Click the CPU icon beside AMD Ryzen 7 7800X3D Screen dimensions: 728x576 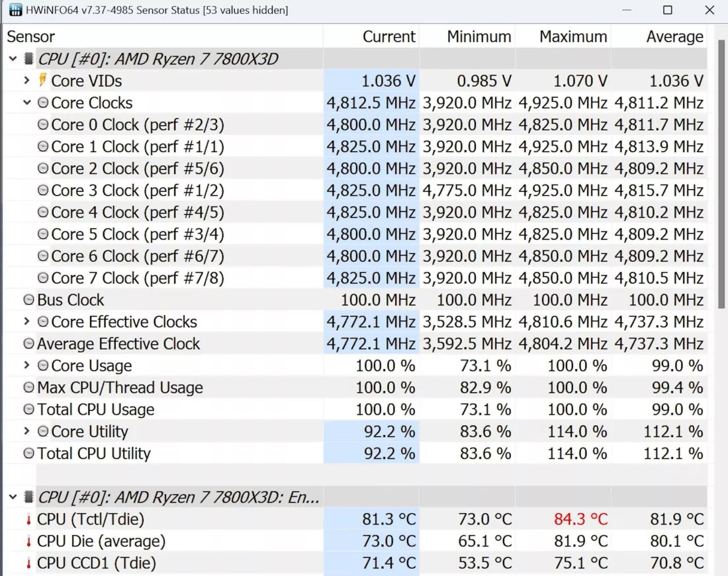(28, 58)
